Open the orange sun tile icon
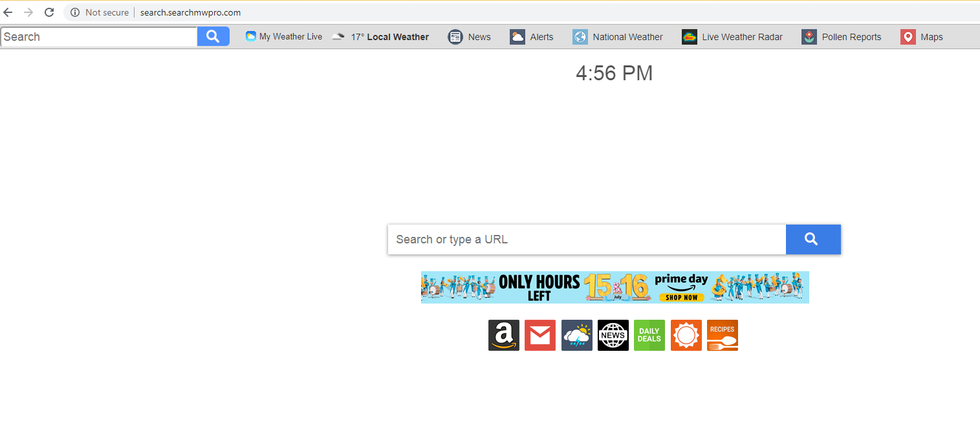 pyautogui.click(x=686, y=335)
